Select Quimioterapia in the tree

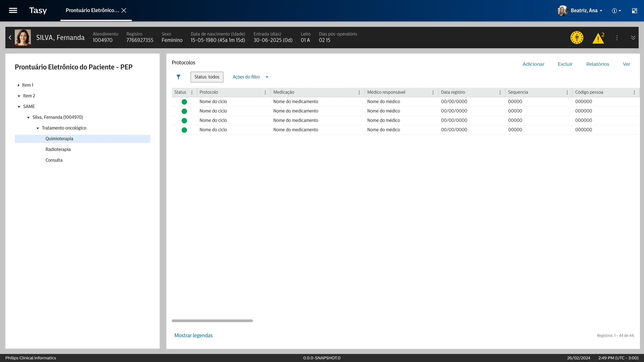pos(82,139)
